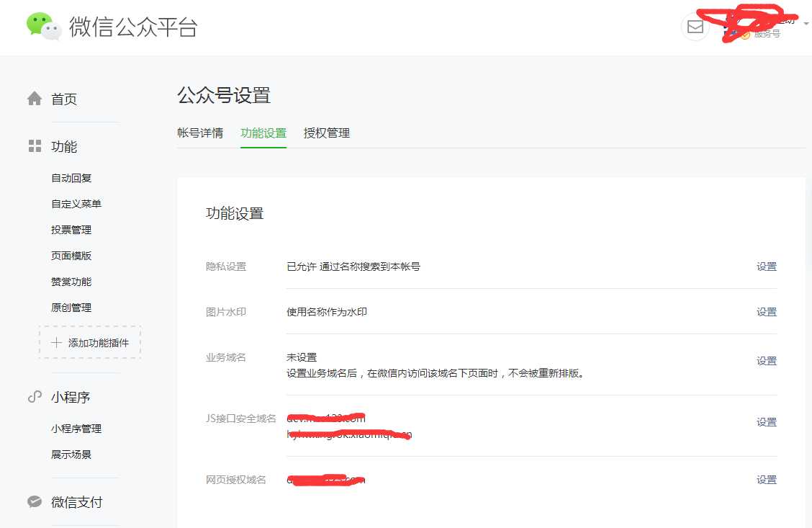Click the 业务域名 label

click(x=226, y=357)
